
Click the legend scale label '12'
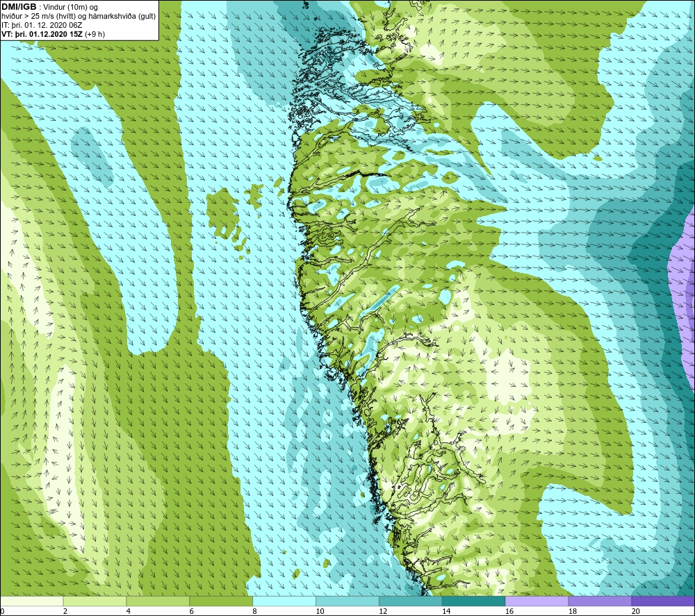click(383, 611)
